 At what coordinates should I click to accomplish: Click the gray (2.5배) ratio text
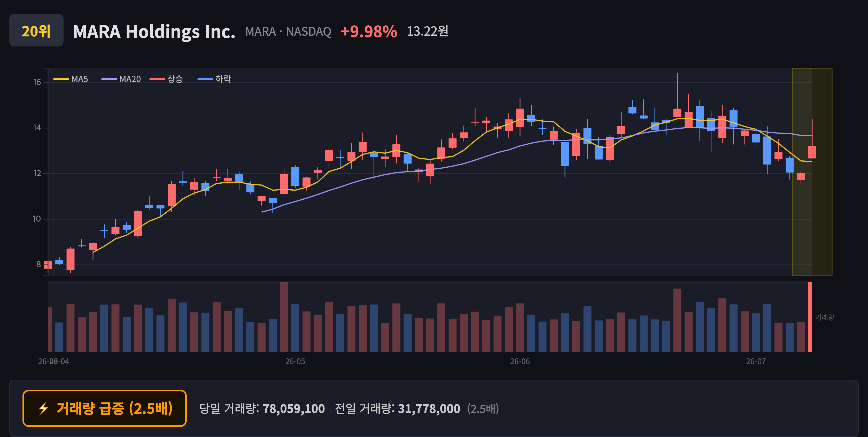(483, 409)
